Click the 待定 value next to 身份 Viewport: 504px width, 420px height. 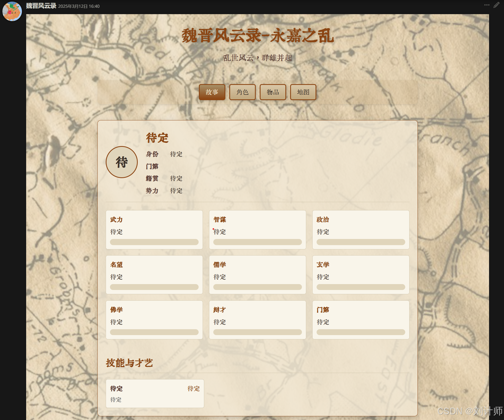pyautogui.click(x=176, y=154)
